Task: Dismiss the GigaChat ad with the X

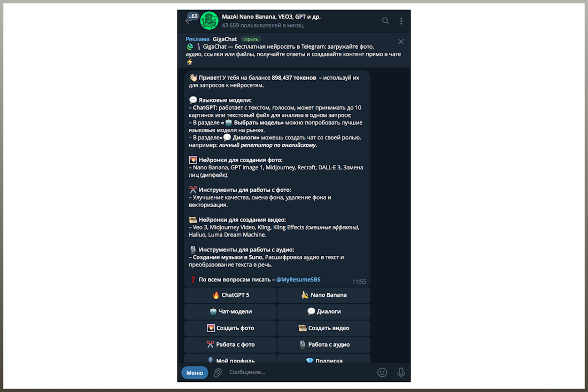Action: (x=401, y=42)
